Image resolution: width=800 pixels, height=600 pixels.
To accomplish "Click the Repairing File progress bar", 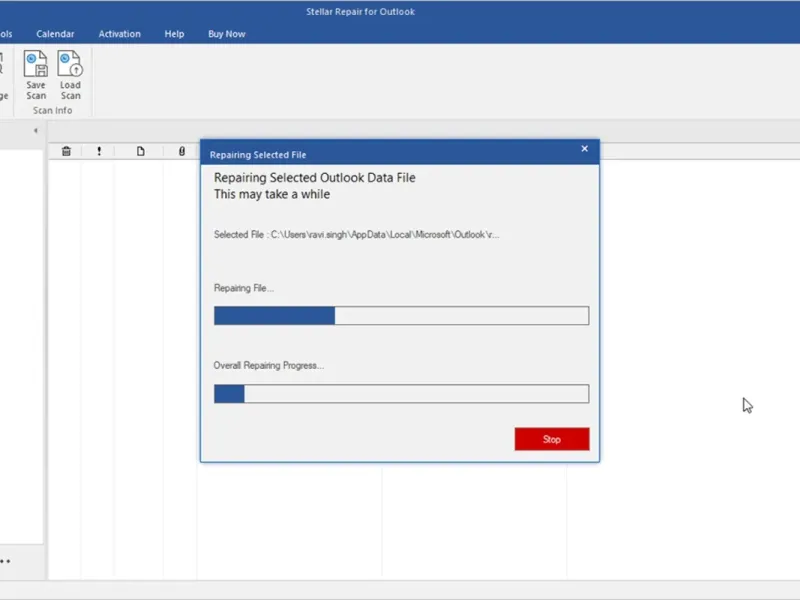I will pyautogui.click(x=402, y=315).
